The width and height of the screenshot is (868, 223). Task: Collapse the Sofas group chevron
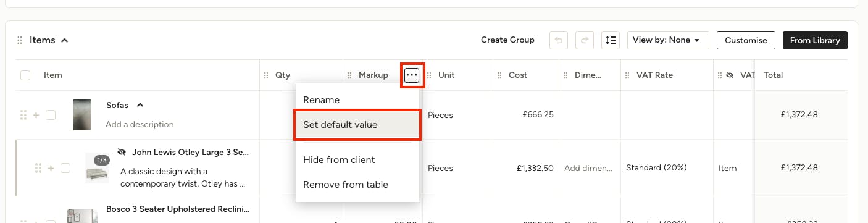pos(140,105)
